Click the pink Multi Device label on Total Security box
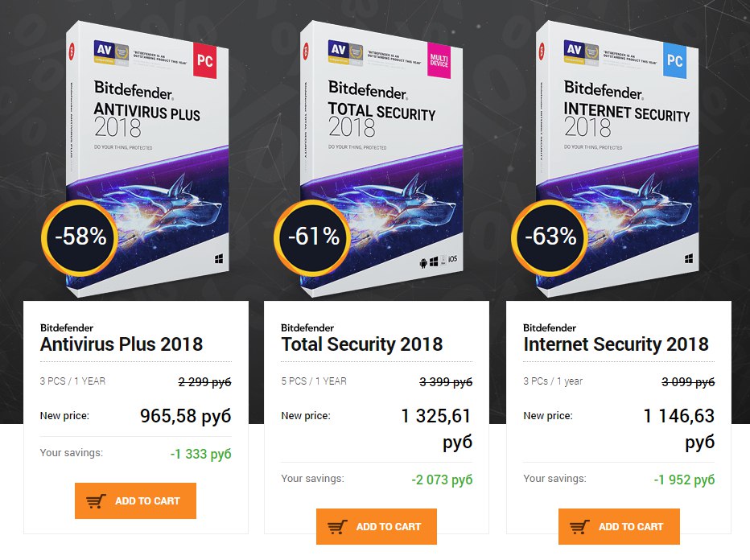This screenshot has height=560, width=750. coord(439,60)
